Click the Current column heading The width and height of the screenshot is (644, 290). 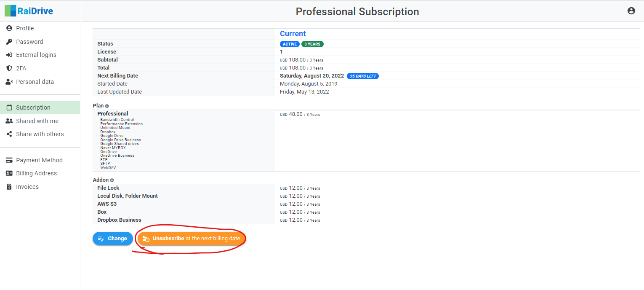(293, 34)
